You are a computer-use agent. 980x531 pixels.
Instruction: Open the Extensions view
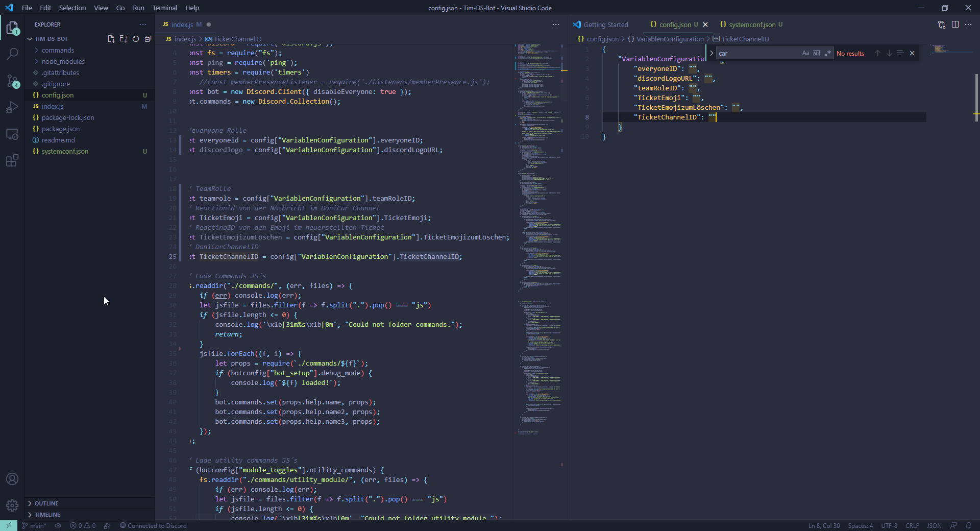pos(12,161)
